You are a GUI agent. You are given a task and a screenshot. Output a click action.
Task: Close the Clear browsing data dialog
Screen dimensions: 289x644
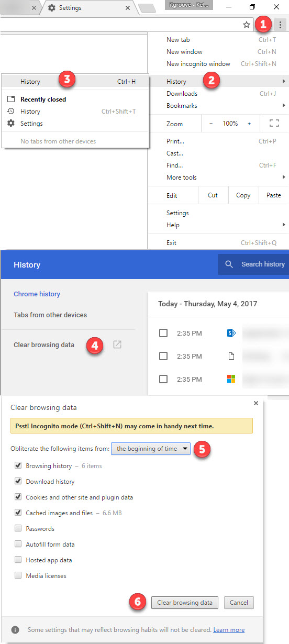255,403
